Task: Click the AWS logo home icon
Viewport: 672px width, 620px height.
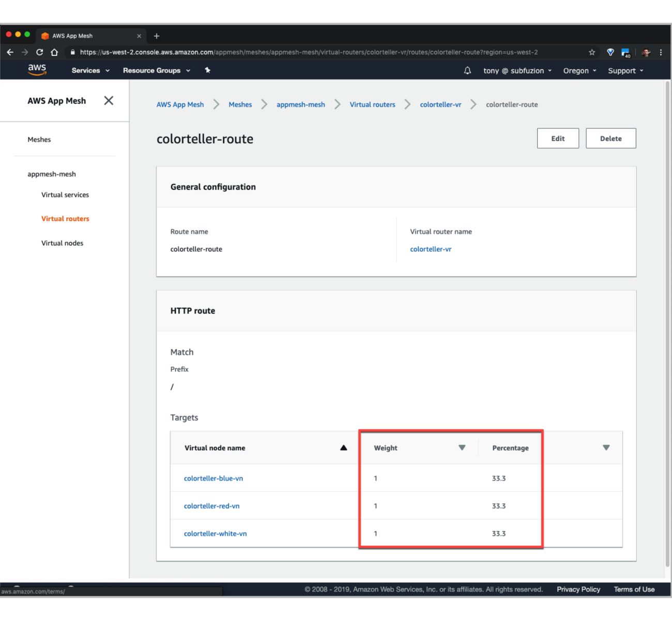Action: coord(37,70)
